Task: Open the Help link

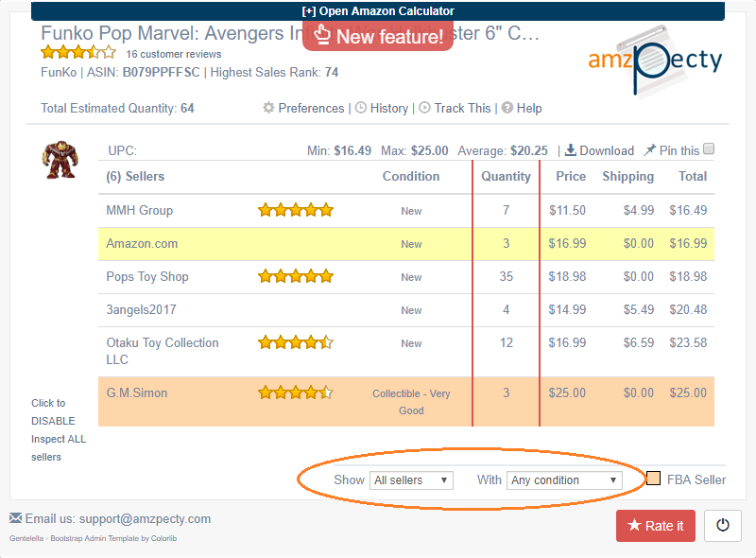Action: click(529, 108)
